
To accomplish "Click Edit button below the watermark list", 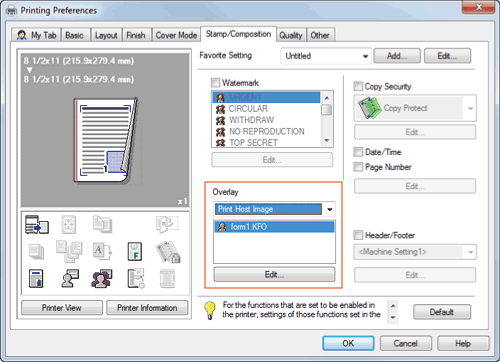I will pos(272,160).
